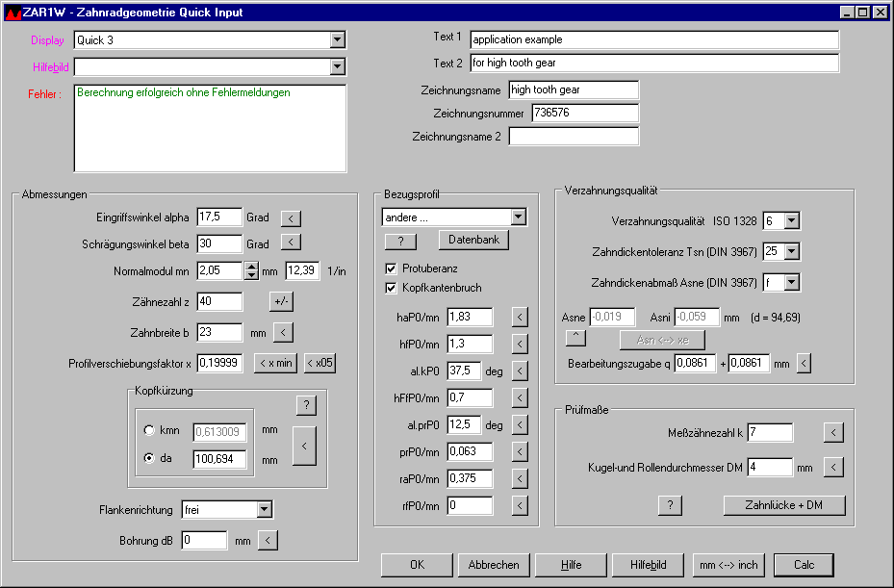
Task: Click the Calc button
Action: pyautogui.click(x=803, y=565)
